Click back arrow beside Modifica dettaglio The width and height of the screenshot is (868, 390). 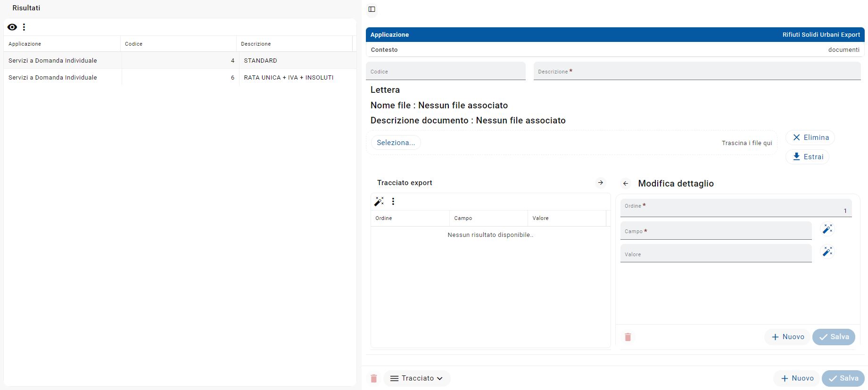[626, 184]
